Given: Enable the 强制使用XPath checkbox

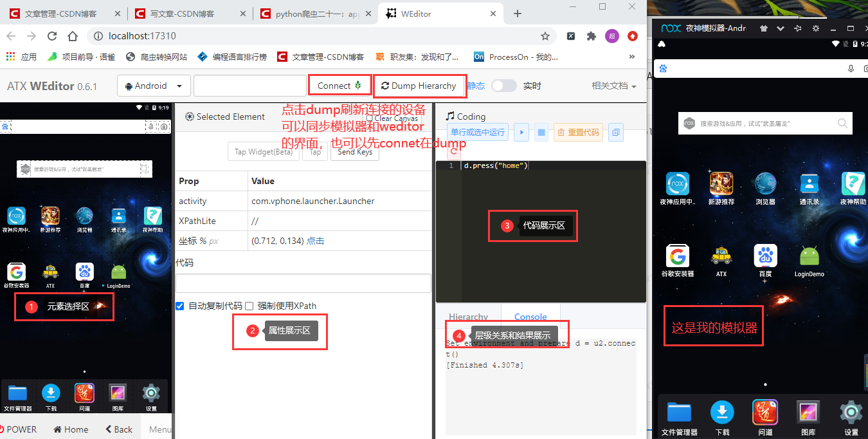Looking at the screenshot, I should (250, 306).
